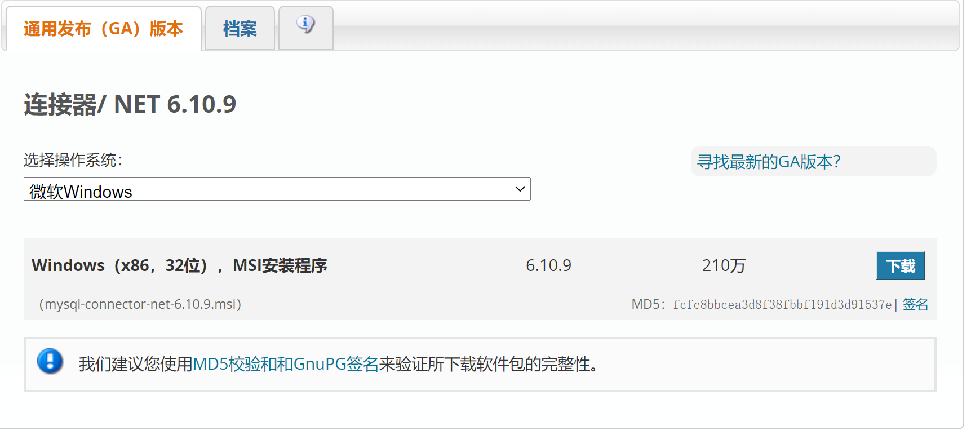Switch to the 通用发布（GA）版本 tab
Screen dimensions: 980x435
104,28
